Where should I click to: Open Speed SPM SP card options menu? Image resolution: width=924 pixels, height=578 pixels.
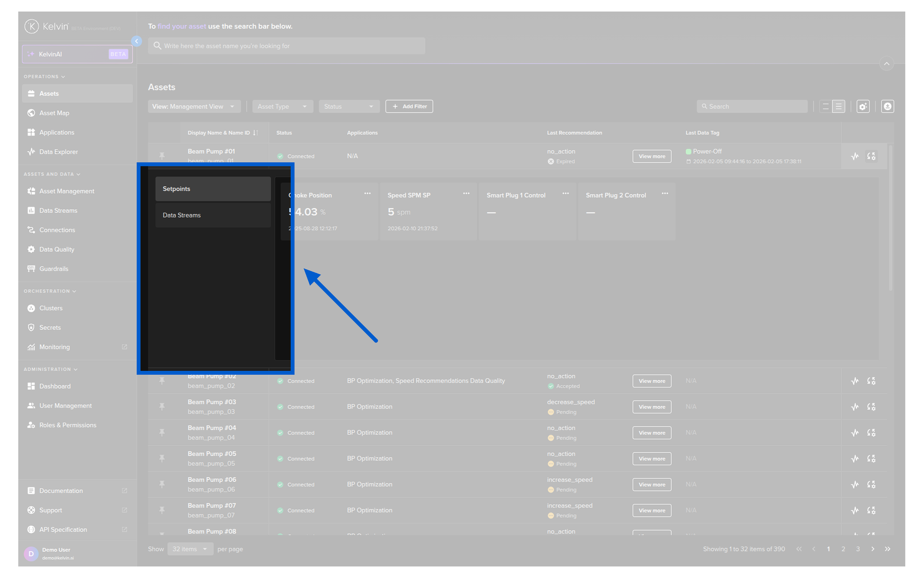pos(466,194)
